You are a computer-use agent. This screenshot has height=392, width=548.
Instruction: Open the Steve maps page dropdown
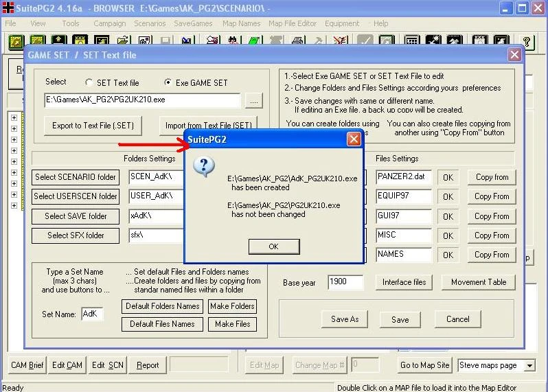[530, 365]
